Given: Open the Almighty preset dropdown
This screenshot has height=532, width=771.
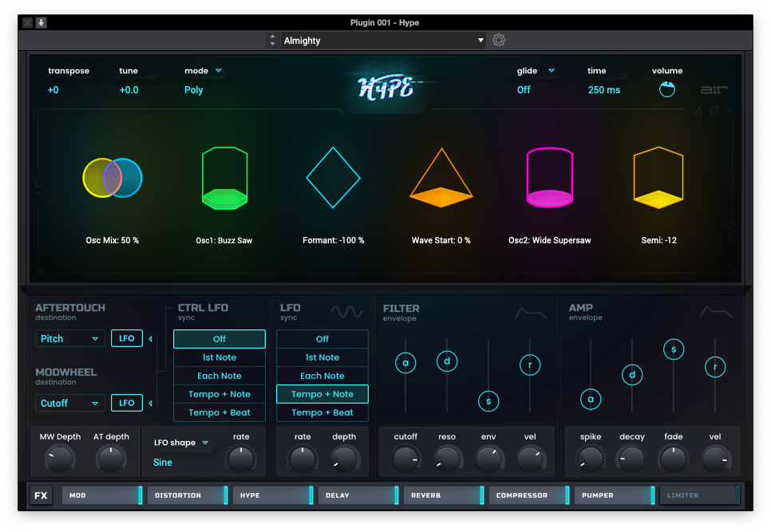Looking at the screenshot, I should click(383, 41).
